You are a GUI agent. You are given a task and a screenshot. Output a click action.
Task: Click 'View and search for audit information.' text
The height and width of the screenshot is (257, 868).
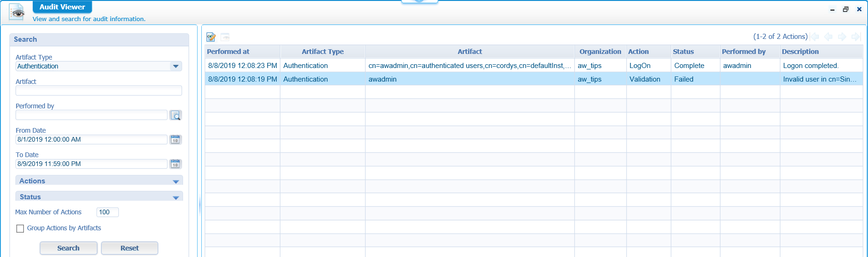89,19
